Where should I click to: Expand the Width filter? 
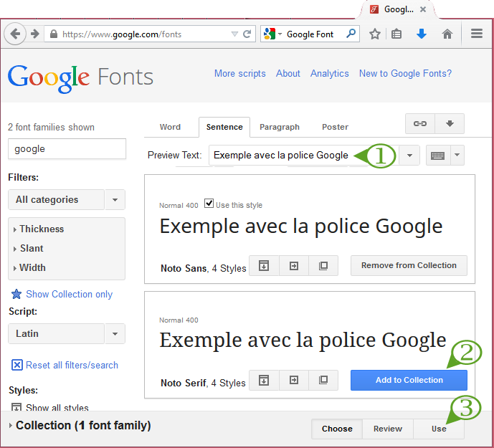29,268
